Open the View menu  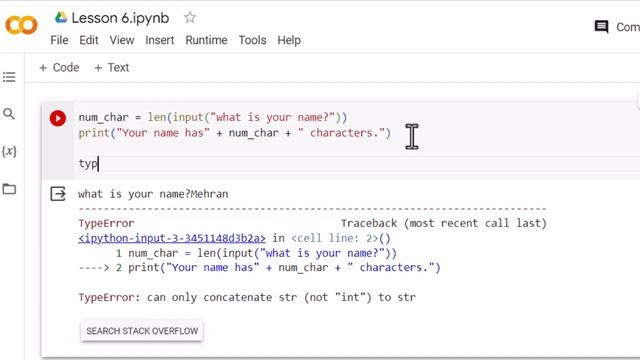tap(122, 40)
